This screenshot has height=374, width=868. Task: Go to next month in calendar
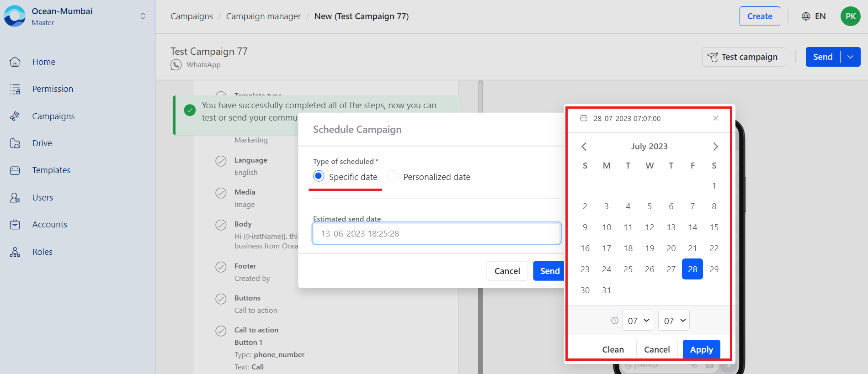click(x=715, y=147)
